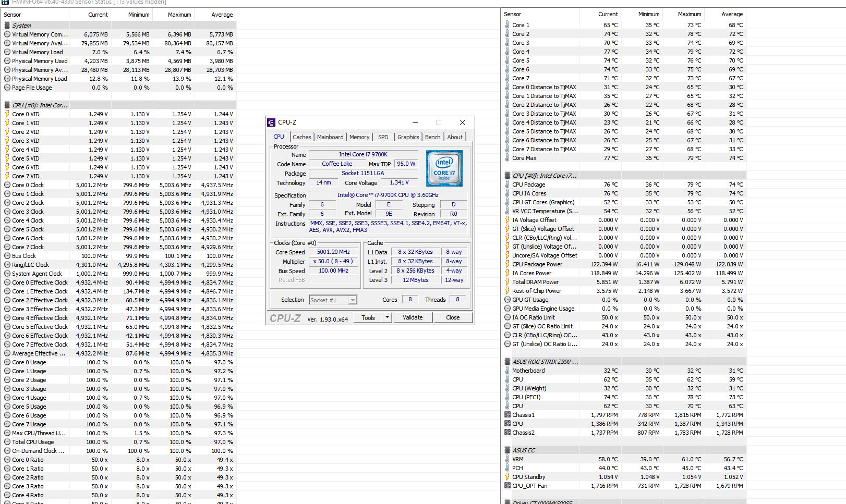Select the CPU tab in CPU-Z
846x504 pixels.
coord(279,137)
